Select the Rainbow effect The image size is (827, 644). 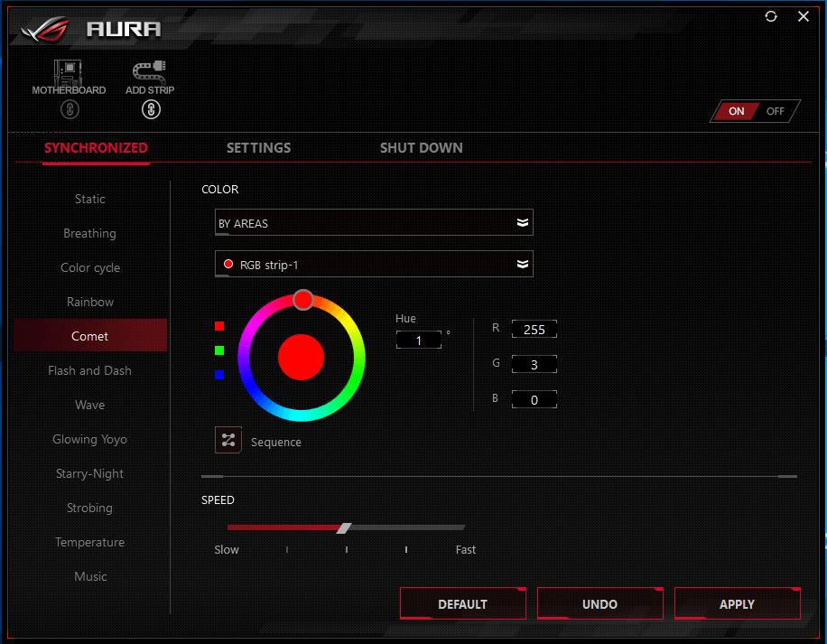coord(90,302)
